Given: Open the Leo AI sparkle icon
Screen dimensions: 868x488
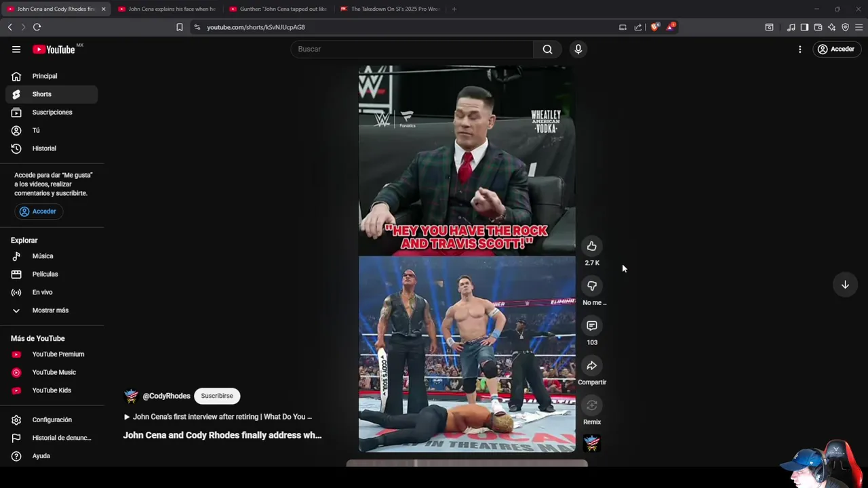Looking at the screenshot, I should (831, 27).
